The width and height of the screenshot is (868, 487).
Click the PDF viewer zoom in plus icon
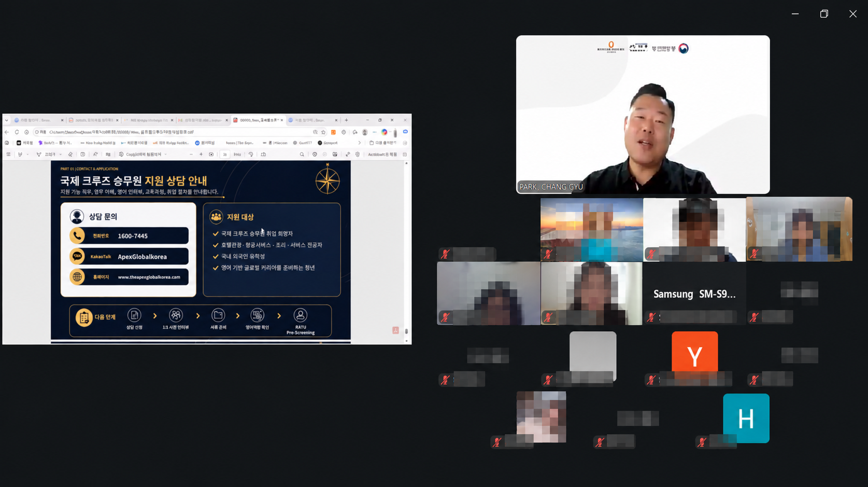pos(201,155)
